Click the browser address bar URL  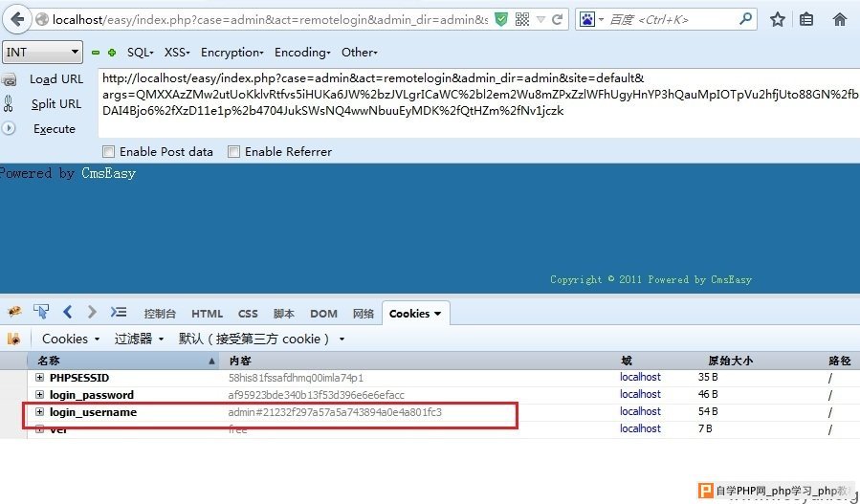[x=270, y=20]
